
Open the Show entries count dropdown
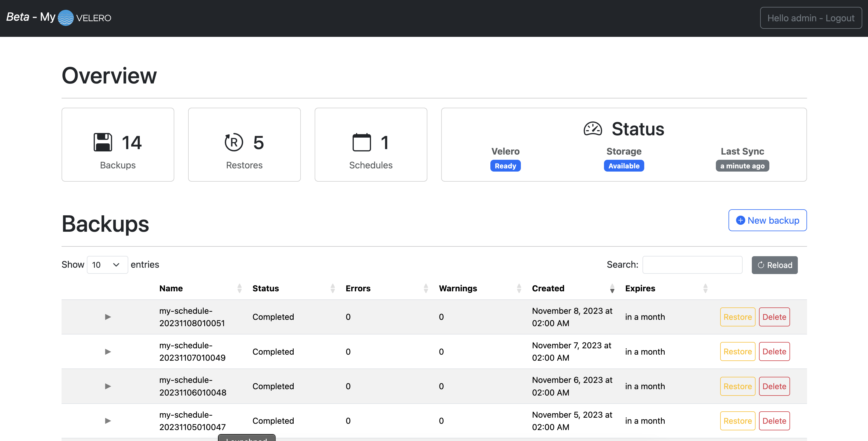[x=107, y=265]
